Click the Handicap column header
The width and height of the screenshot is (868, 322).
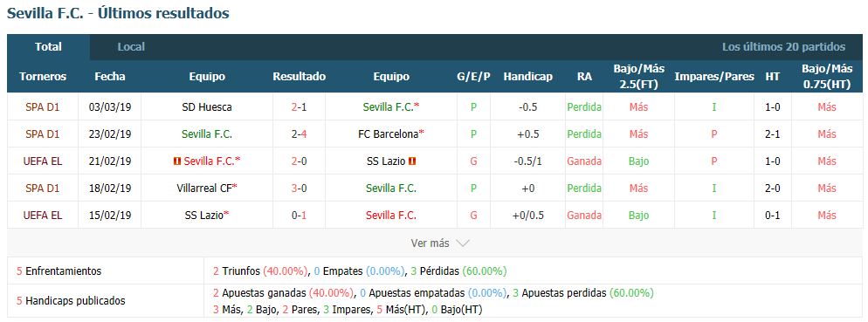(x=527, y=77)
